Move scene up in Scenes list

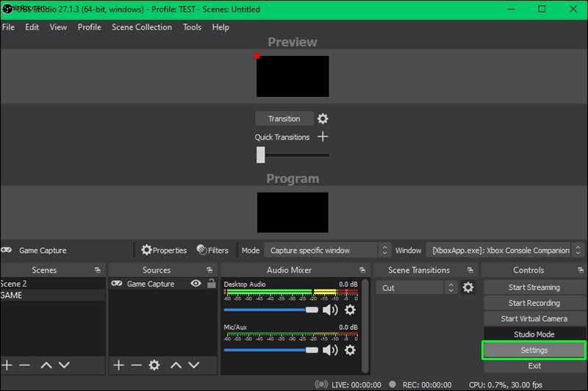tap(46, 365)
